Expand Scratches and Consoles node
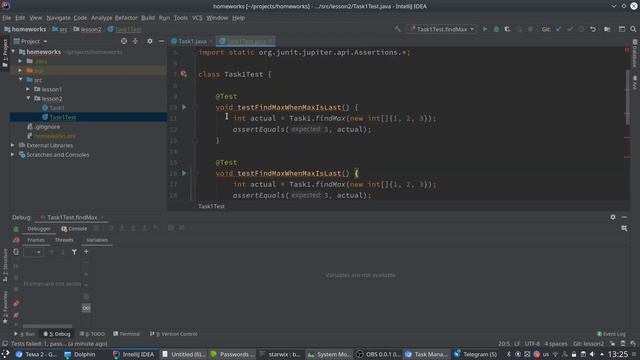The height and width of the screenshot is (360, 640). [x=13, y=155]
